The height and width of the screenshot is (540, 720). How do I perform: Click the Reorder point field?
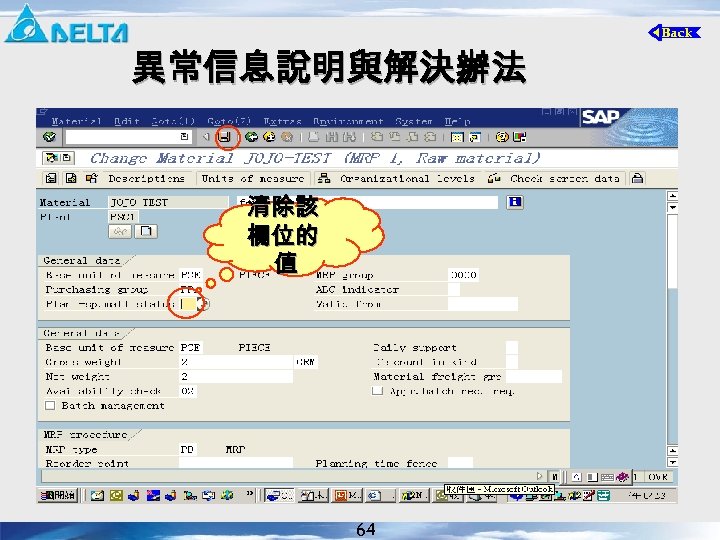pyautogui.click(x=236, y=462)
